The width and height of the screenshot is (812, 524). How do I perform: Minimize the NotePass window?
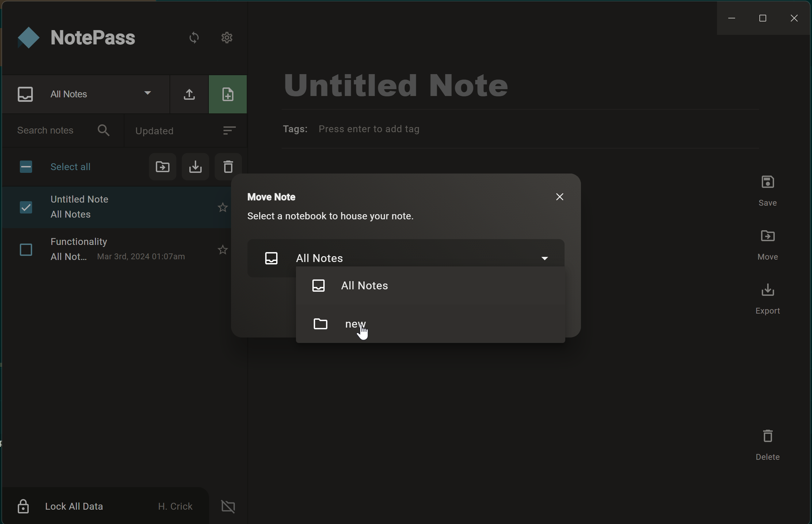pyautogui.click(x=732, y=18)
